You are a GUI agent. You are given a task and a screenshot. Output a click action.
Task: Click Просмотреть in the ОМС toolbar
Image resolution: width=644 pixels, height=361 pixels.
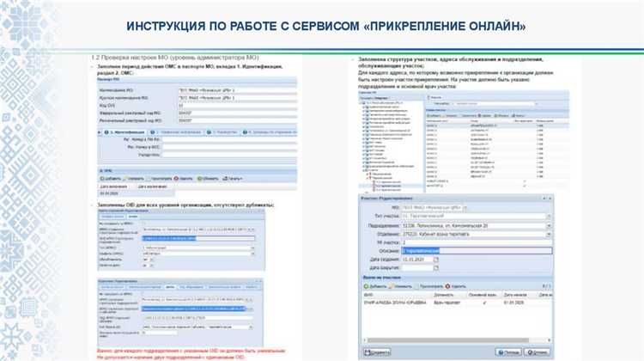tap(158, 179)
